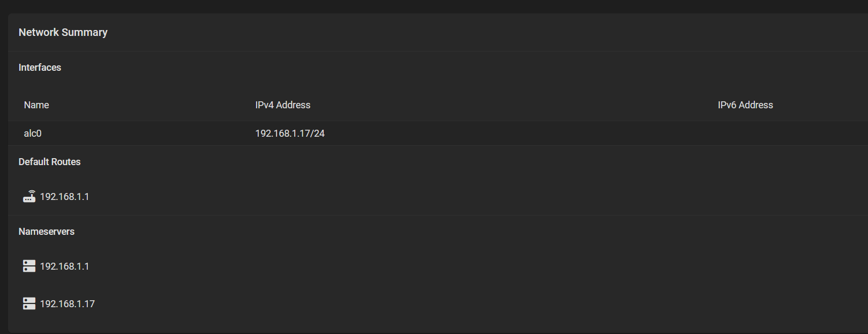Click the server icon beside nameserver 192.168.1.1
The image size is (868, 334).
click(x=29, y=266)
